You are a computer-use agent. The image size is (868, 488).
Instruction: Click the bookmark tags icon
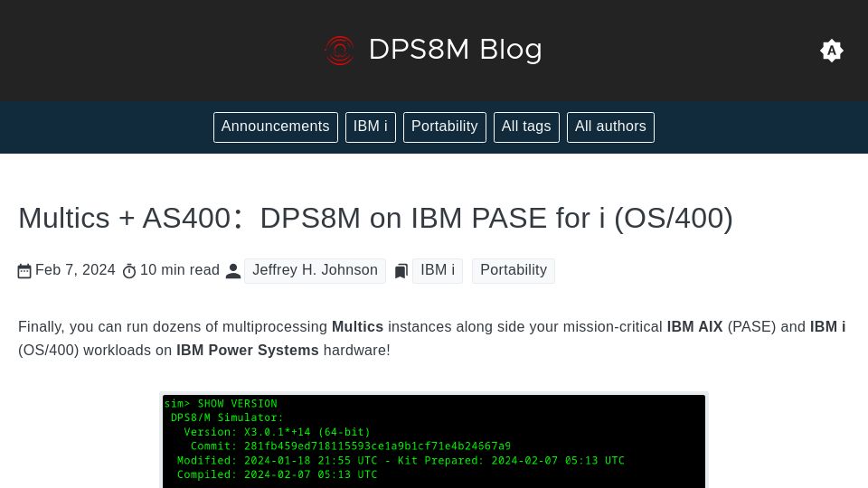[401, 271]
